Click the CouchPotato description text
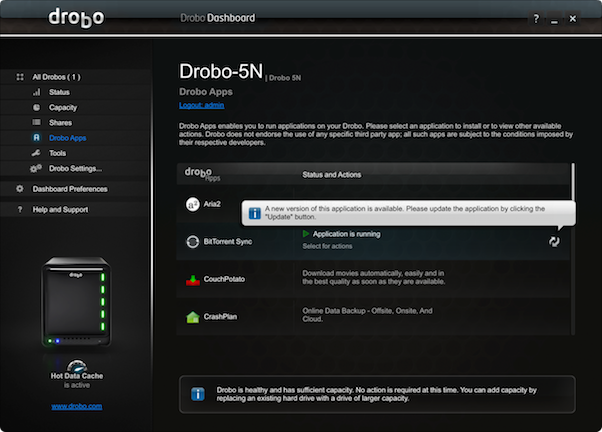This screenshot has height=432, width=602. [374, 277]
